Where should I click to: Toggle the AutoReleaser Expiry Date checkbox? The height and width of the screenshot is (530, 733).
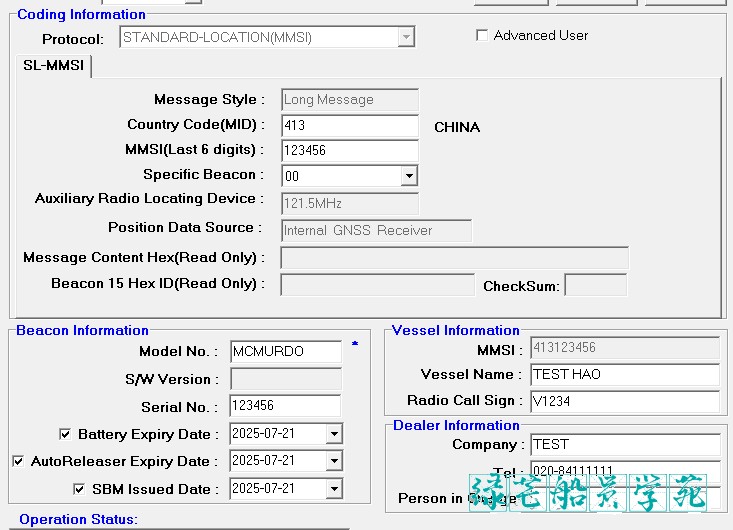(x=18, y=461)
